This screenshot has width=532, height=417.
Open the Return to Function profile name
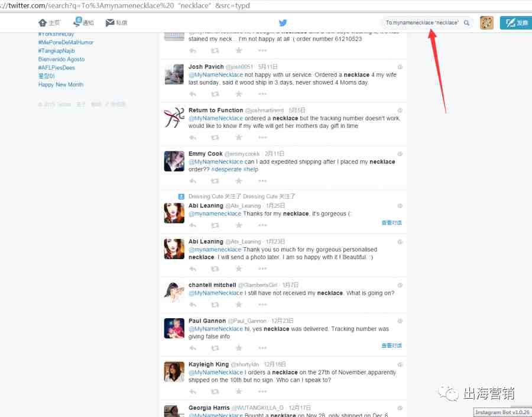(x=216, y=111)
